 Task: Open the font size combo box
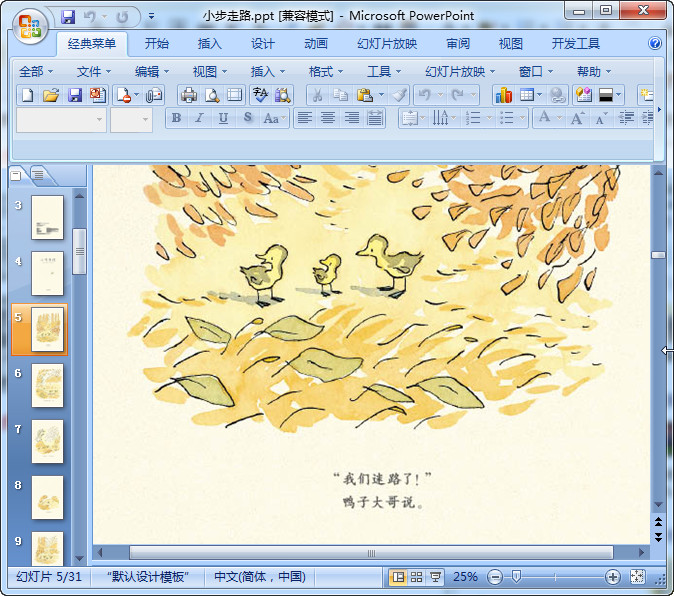click(131, 120)
